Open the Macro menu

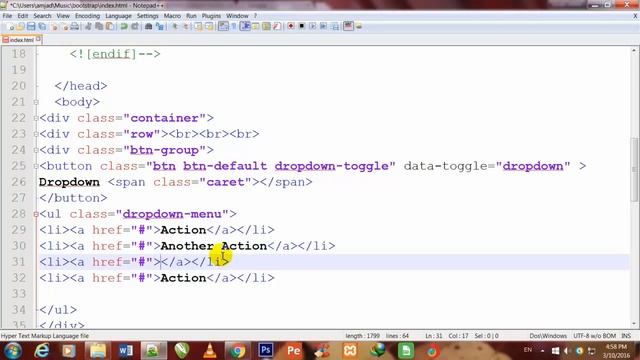pos(172,16)
